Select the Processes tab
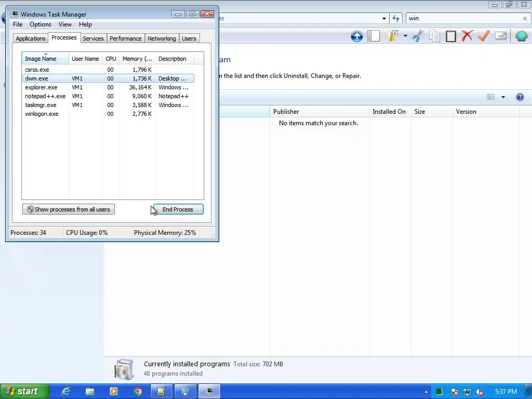Viewport: 532px width, 399px height. click(64, 37)
